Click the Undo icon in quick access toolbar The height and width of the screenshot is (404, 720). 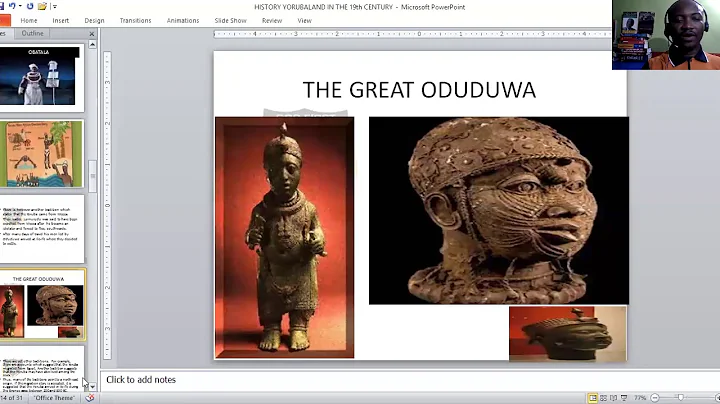(12, 6)
